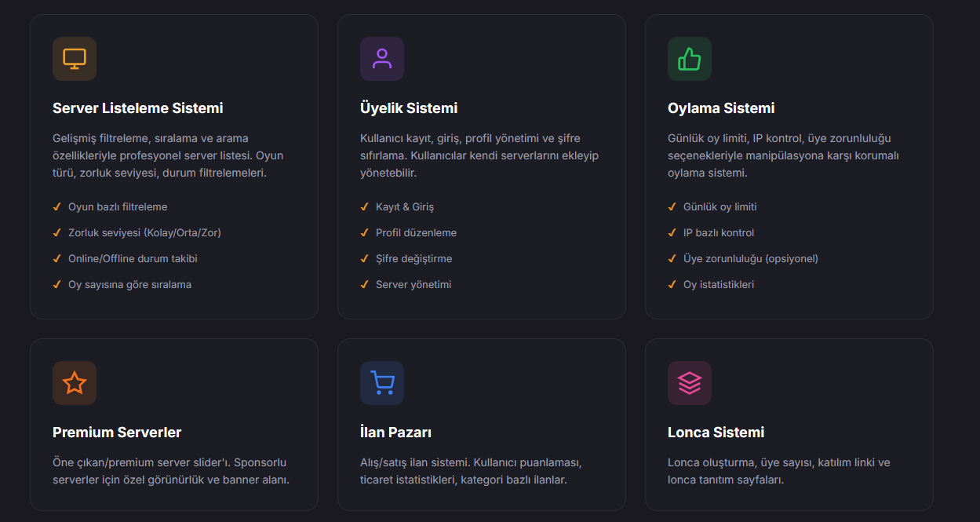Select Oy sayısına göre sıralama item
Viewport: 980px width, 522px height.
[x=129, y=285]
